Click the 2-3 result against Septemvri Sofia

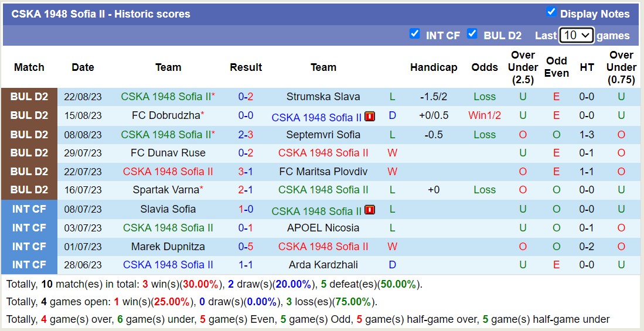(x=246, y=134)
